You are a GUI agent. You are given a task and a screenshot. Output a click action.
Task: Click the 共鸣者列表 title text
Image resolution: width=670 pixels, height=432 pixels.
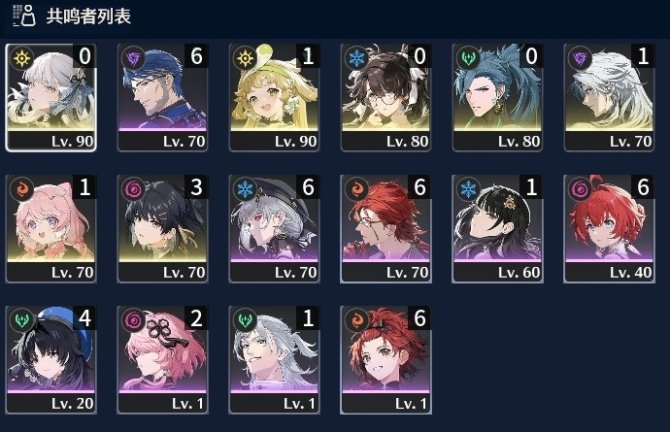88,16
